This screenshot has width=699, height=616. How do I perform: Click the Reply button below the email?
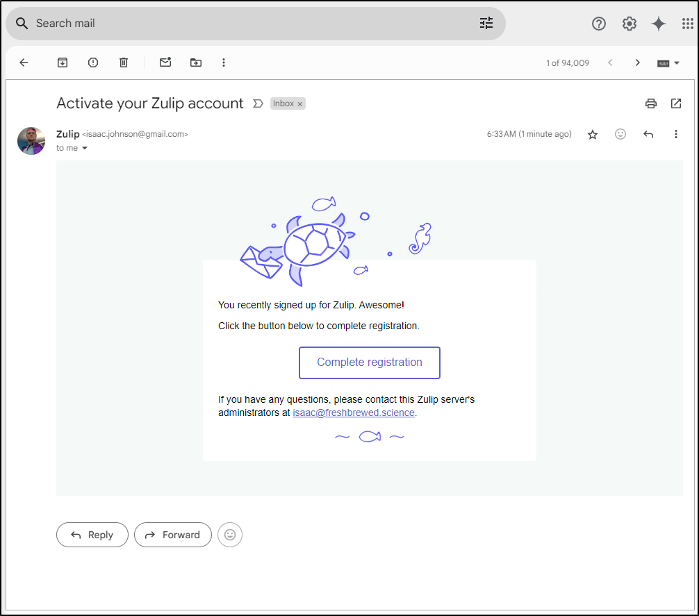(92, 535)
